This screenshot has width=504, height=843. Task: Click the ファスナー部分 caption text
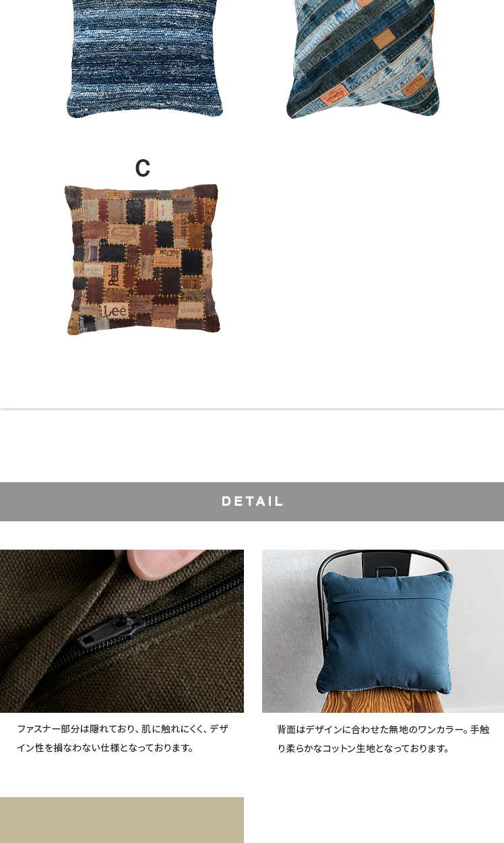pyautogui.click(x=123, y=738)
